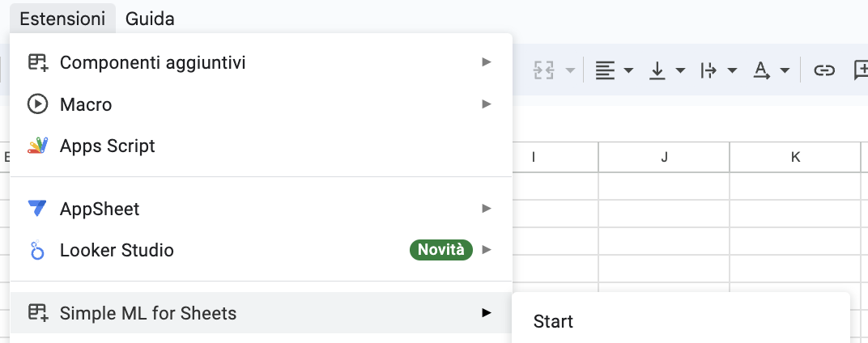Open the Macro submenu
This screenshot has width=868, height=343.
pyautogui.click(x=261, y=104)
